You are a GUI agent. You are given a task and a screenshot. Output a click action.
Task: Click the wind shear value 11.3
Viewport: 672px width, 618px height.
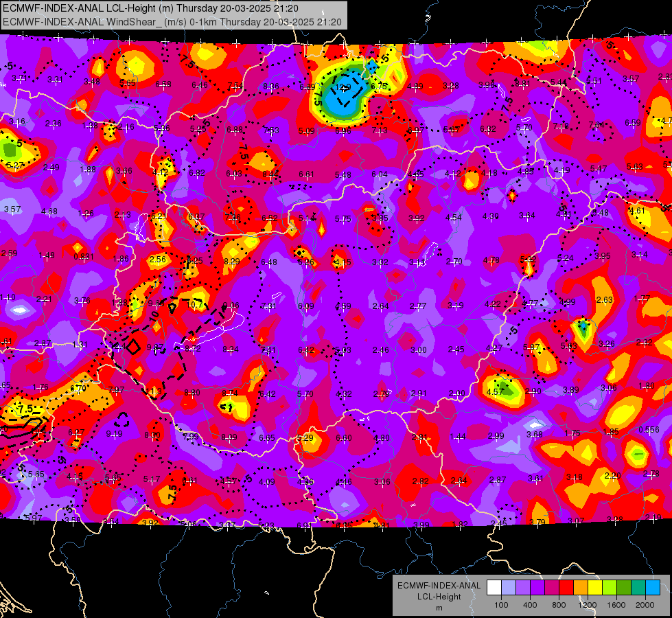154,391
